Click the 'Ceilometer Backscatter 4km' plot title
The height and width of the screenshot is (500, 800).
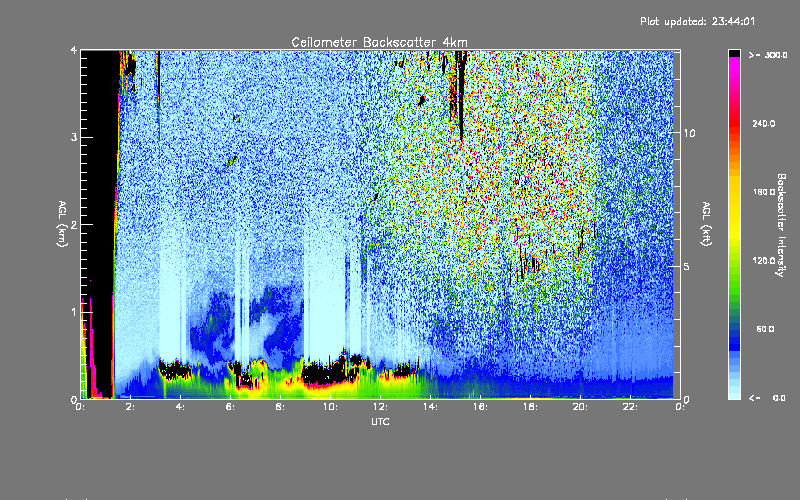(379, 42)
